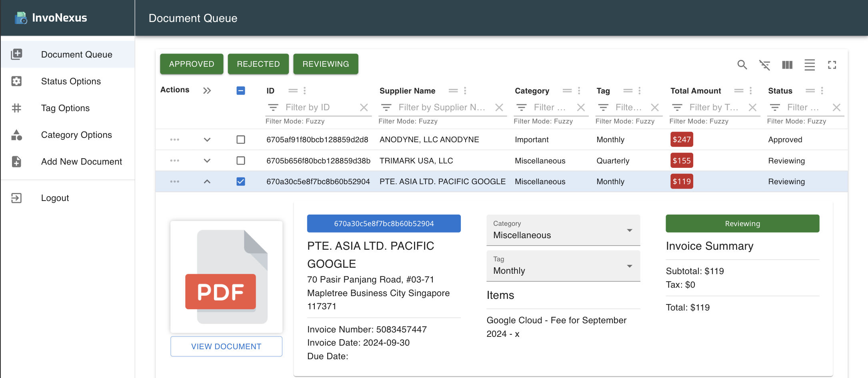Open Status Options menu item
The width and height of the screenshot is (868, 378).
coord(67,81)
